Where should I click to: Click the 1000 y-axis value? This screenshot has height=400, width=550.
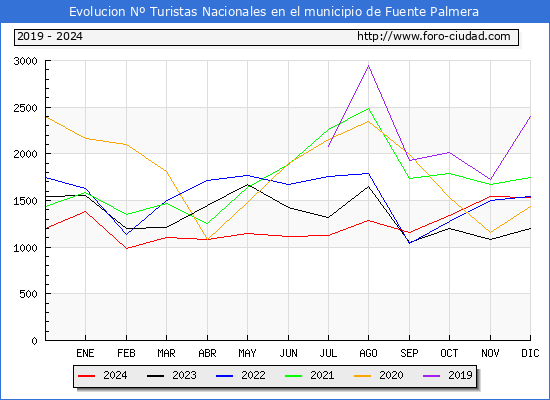25,248
